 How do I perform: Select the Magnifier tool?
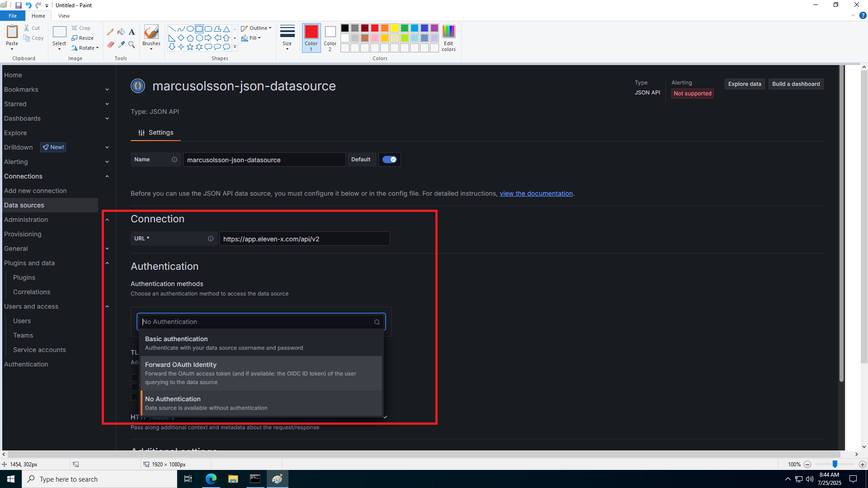point(132,44)
